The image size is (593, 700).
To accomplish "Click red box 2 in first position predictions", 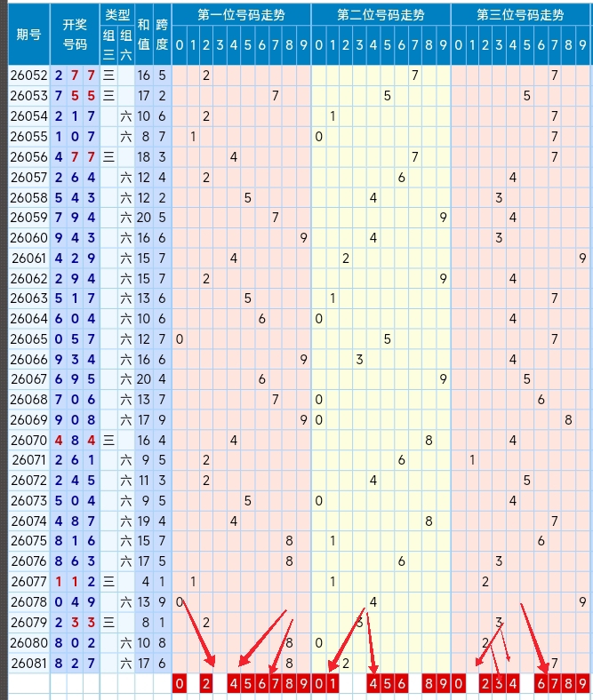I will pyautogui.click(x=205, y=683).
